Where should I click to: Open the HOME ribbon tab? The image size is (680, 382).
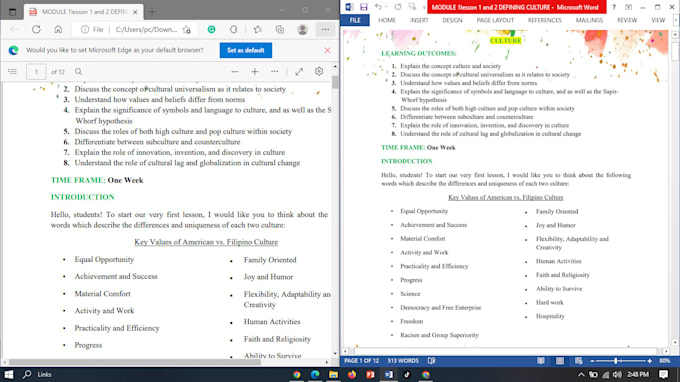386,20
